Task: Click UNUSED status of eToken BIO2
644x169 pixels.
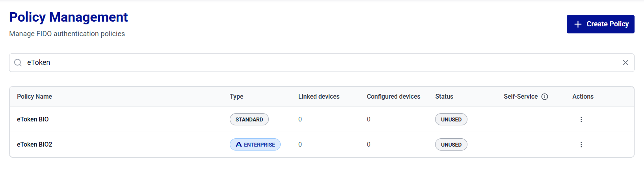Action: click(x=451, y=145)
